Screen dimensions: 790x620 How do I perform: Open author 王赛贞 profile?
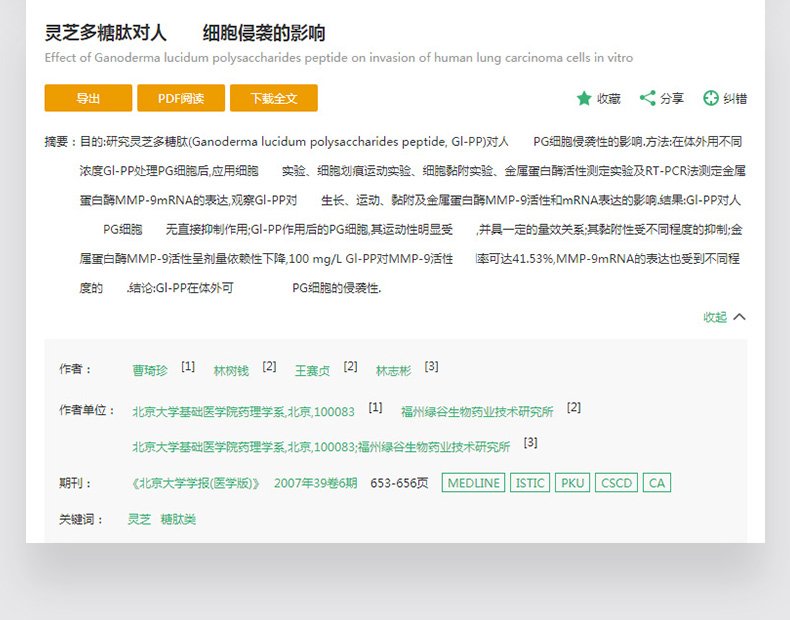[312, 371]
